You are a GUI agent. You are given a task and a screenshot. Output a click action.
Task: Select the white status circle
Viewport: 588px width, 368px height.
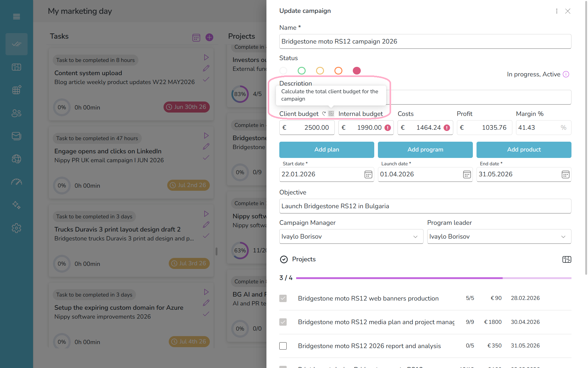283,71
